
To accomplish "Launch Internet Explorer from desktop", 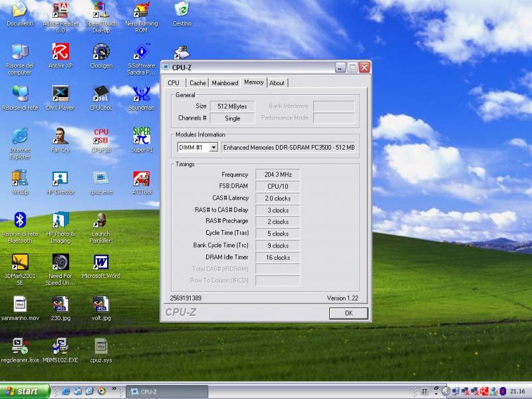I will (x=20, y=144).
